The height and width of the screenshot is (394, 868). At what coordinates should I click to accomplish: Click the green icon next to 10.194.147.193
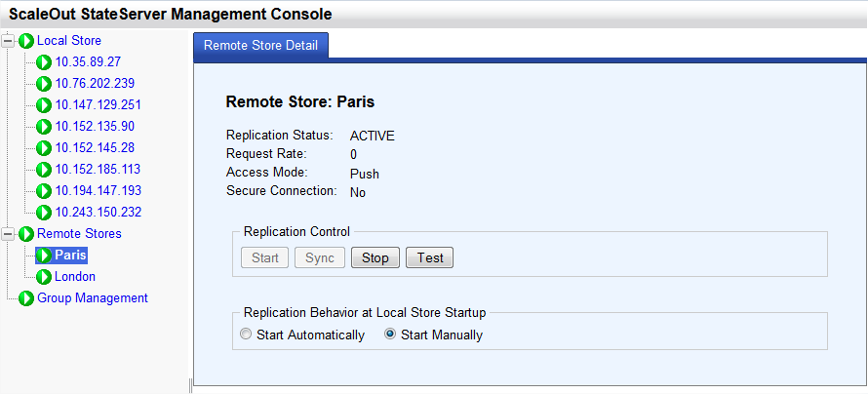pos(44,191)
